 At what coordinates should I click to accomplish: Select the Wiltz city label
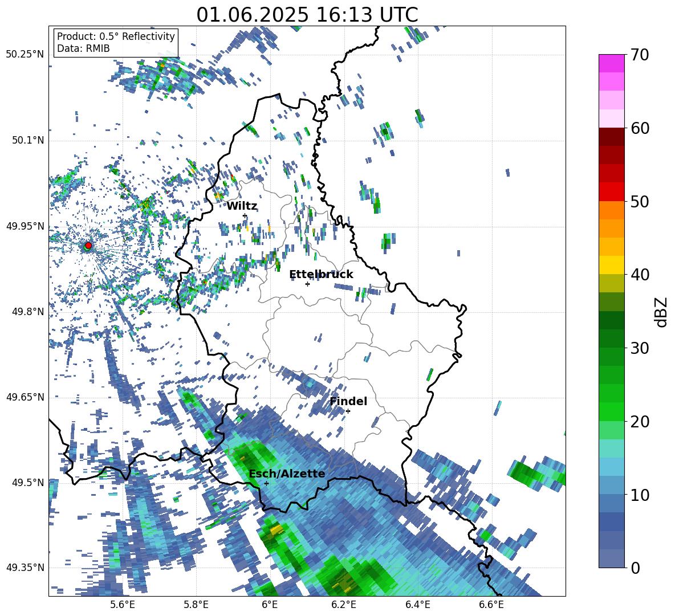242,206
